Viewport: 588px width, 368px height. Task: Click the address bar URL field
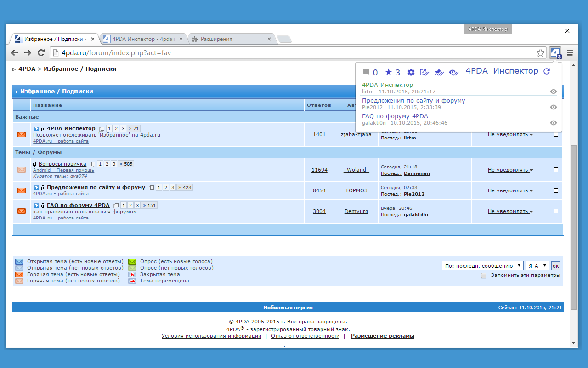pyautogui.click(x=294, y=53)
